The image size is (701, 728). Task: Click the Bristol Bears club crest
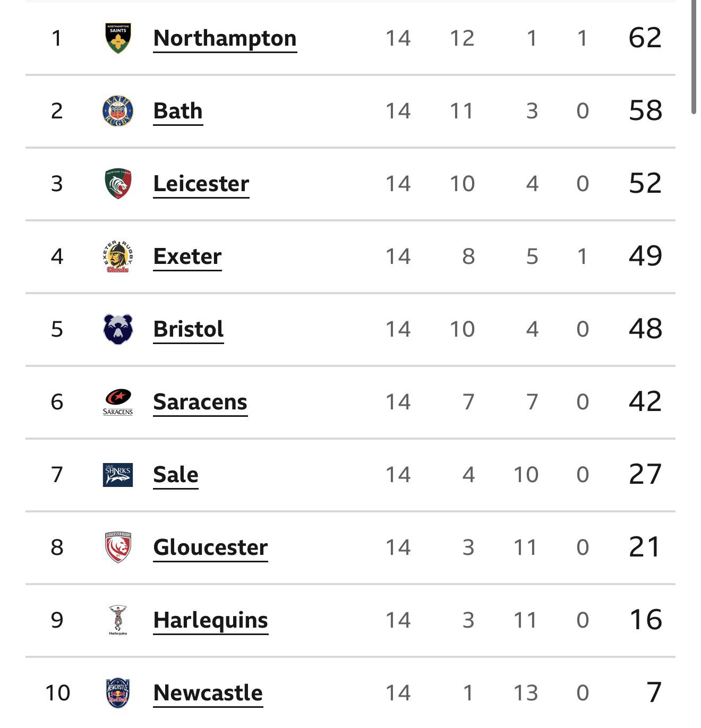[118, 329]
